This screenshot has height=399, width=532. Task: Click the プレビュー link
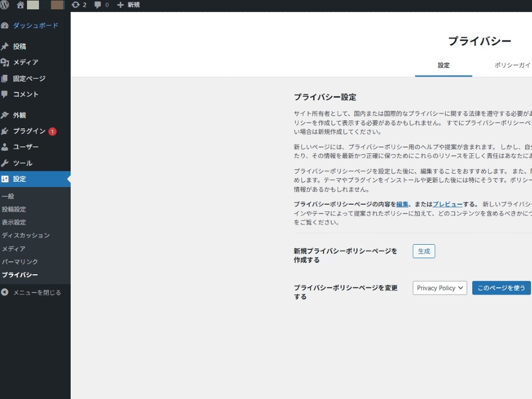click(x=447, y=204)
